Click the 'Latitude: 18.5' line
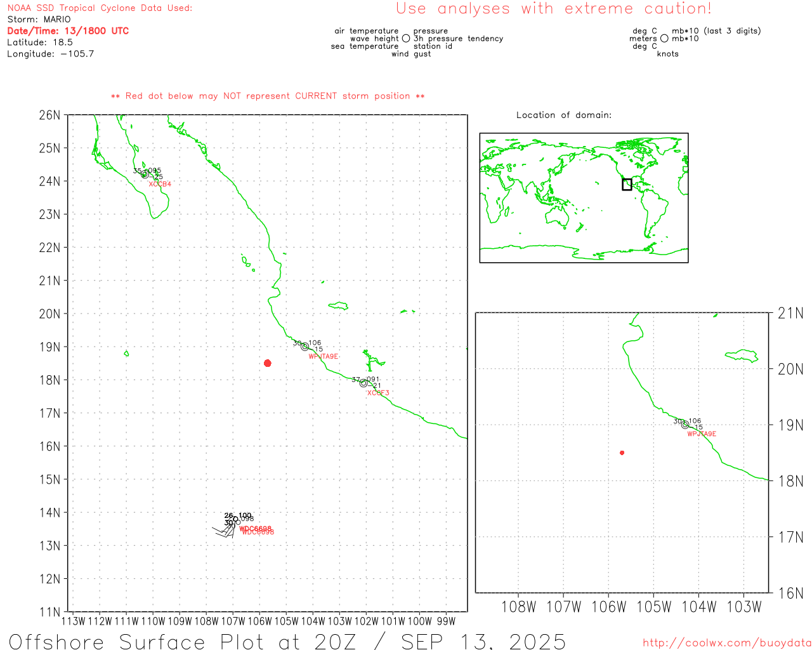Screen dimensions: 812x650 (x=40, y=43)
